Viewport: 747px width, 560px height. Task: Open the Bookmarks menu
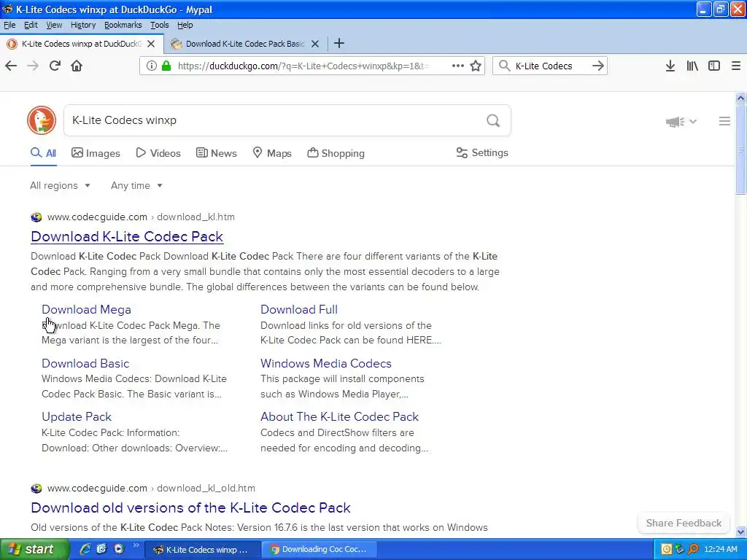tap(123, 25)
